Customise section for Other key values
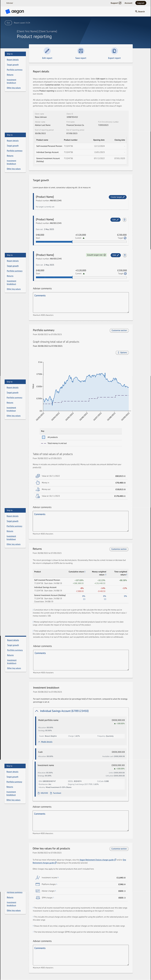151x980 pixels. tap(119, 848)
